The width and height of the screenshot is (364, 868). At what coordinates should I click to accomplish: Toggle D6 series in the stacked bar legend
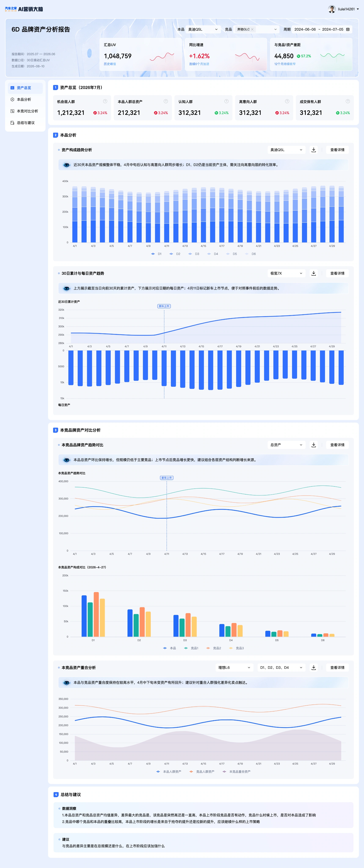pos(250,254)
